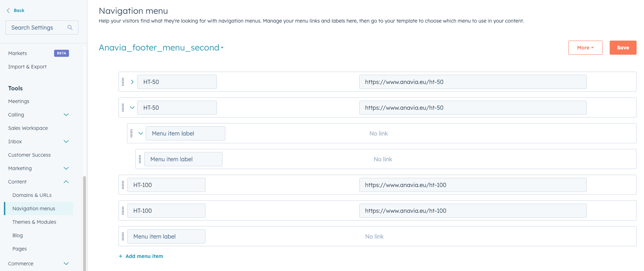Click the Commerce sidebar label

pos(21,264)
